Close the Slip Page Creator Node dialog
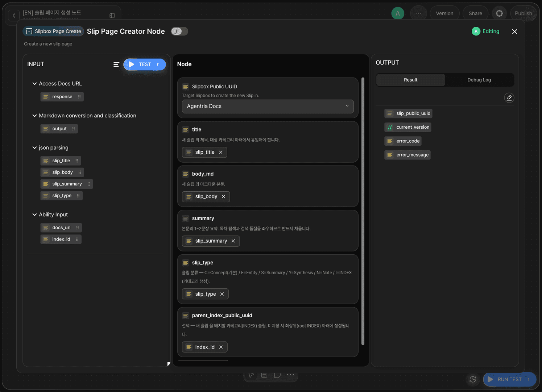Viewport: 542px width, 392px height. (x=514, y=32)
